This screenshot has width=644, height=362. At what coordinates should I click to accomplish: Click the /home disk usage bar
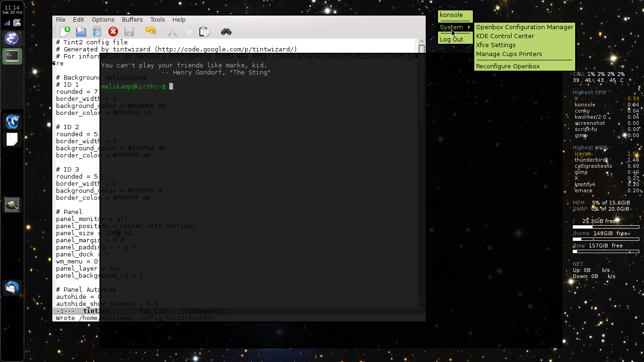[606, 239]
